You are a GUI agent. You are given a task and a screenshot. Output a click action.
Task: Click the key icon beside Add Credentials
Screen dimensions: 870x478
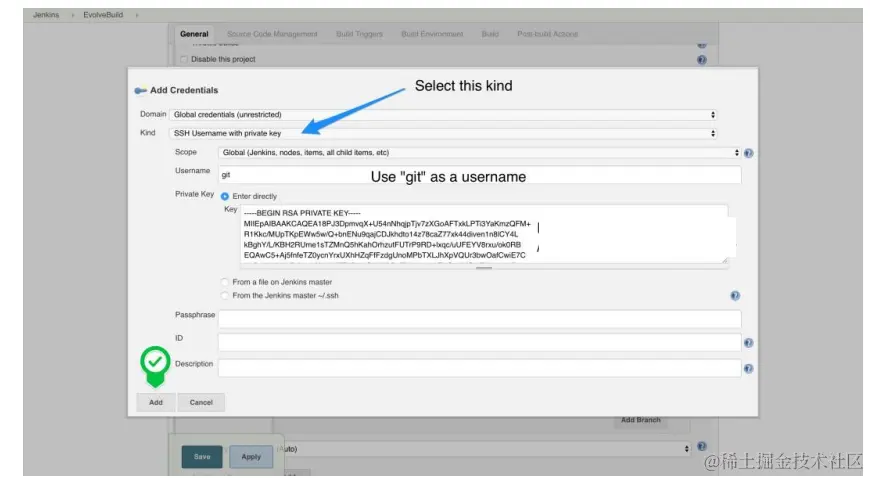(140, 90)
